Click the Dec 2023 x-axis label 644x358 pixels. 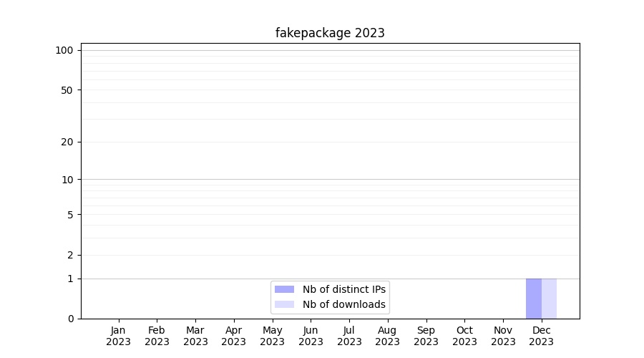[x=542, y=336]
